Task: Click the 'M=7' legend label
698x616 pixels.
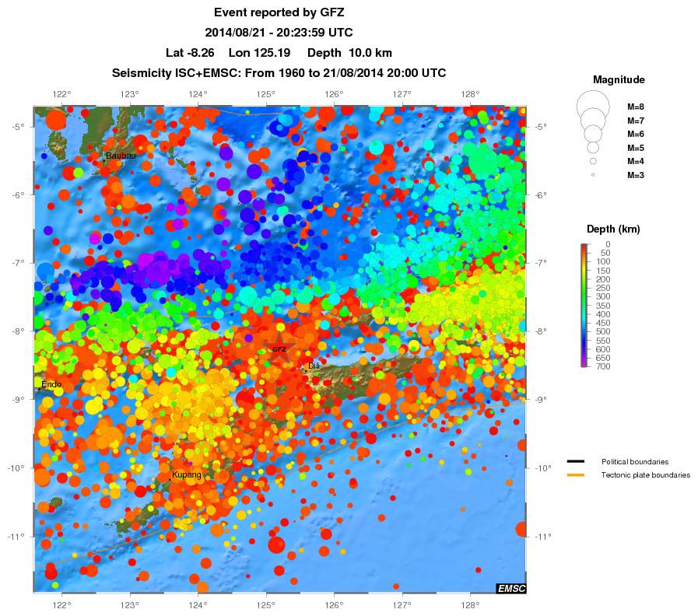Action: [x=636, y=121]
